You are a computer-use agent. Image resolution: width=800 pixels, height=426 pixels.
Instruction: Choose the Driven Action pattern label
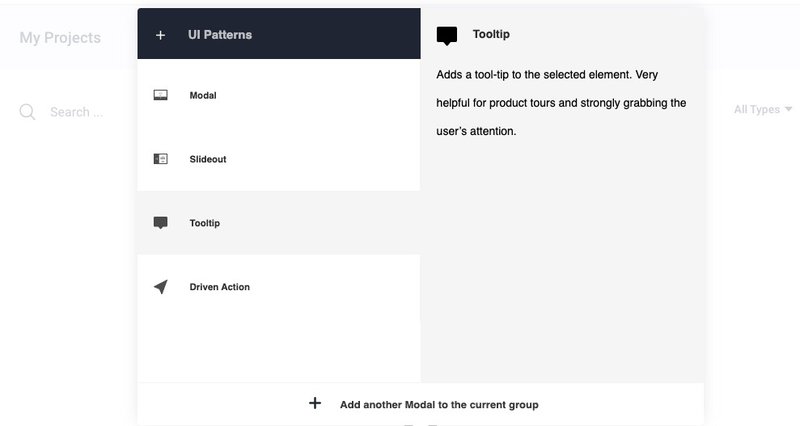tap(220, 287)
